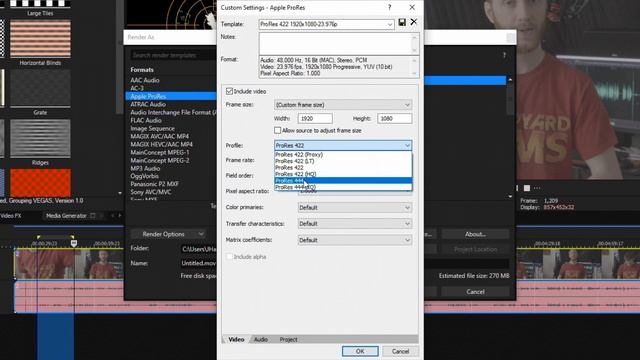This screenshot has height=360, width=640.
Task: Open the Frame size dropdown
Action: tap(343, 105)
